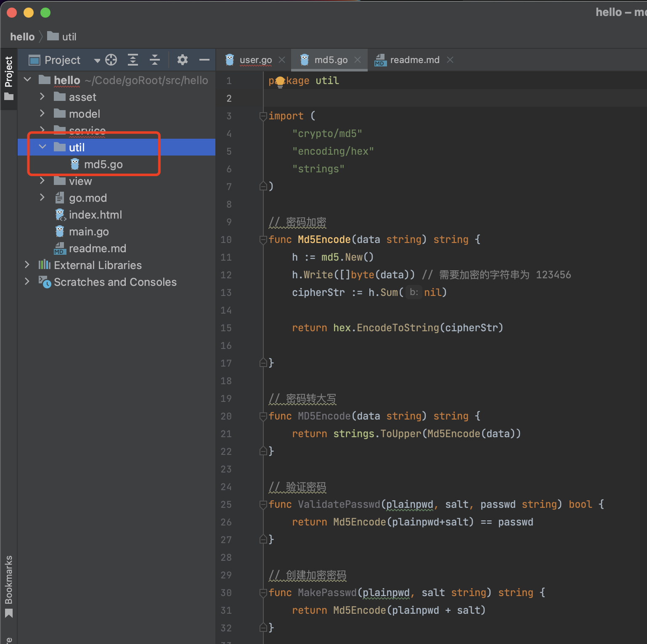Expand the view folder

(42, 181)
